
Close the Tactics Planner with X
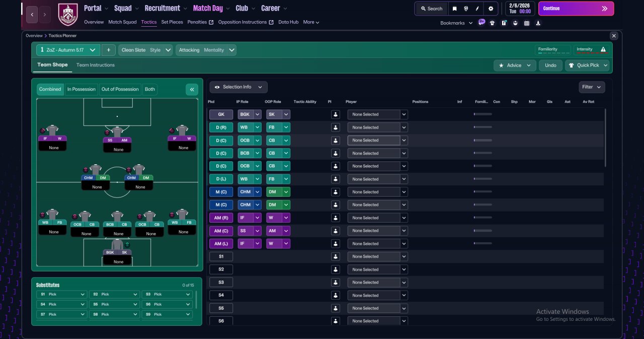point(614,36)
